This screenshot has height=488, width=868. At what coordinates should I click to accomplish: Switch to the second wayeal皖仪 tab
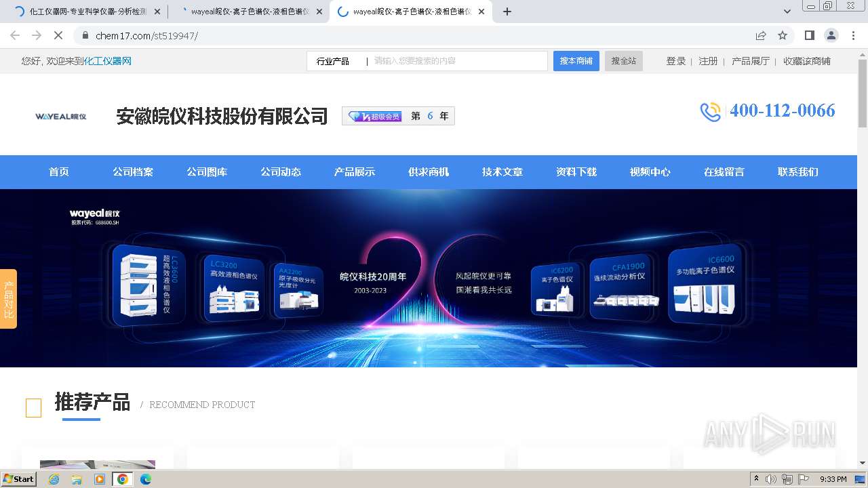pyautogui.click(x=248, y=12)
